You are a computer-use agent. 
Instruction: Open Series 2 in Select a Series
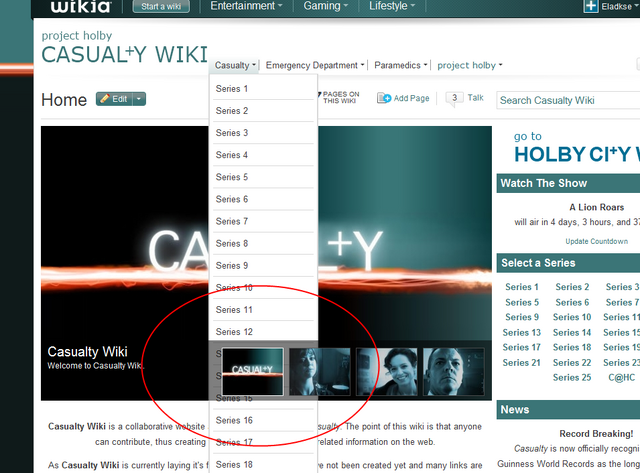tap(572, 287)
